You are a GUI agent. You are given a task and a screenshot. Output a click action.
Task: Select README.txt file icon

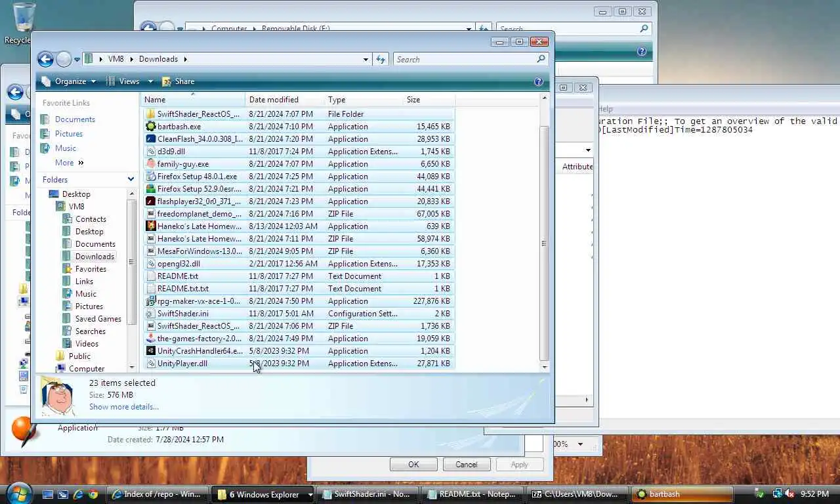pos(151,276)
